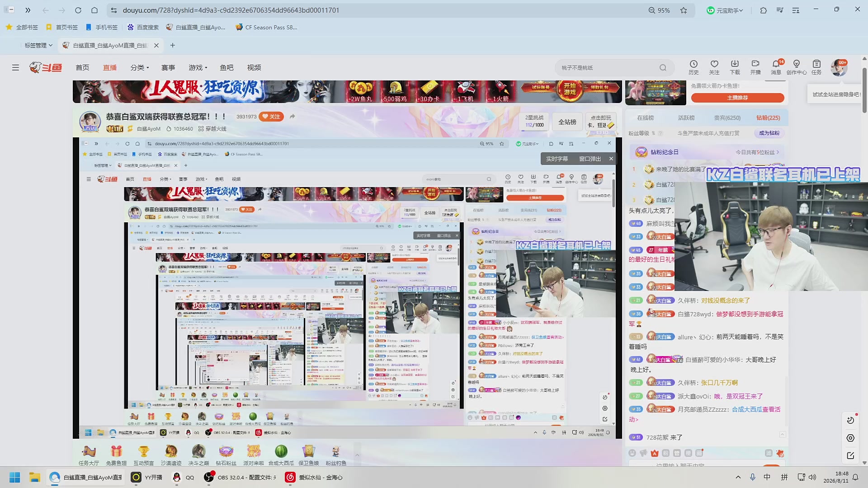Open the 历史 watch history icon

click(x=693, y=67)
